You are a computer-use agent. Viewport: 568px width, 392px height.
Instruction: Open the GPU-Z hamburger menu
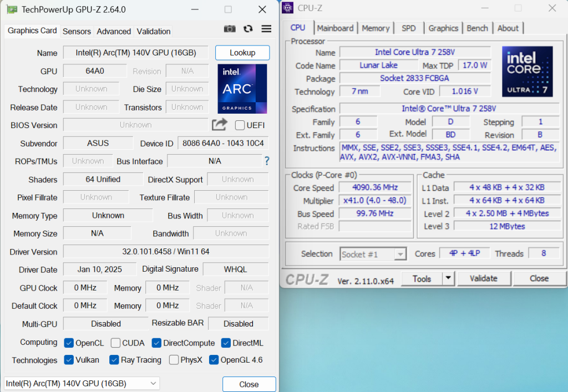[x=266, y=29]
